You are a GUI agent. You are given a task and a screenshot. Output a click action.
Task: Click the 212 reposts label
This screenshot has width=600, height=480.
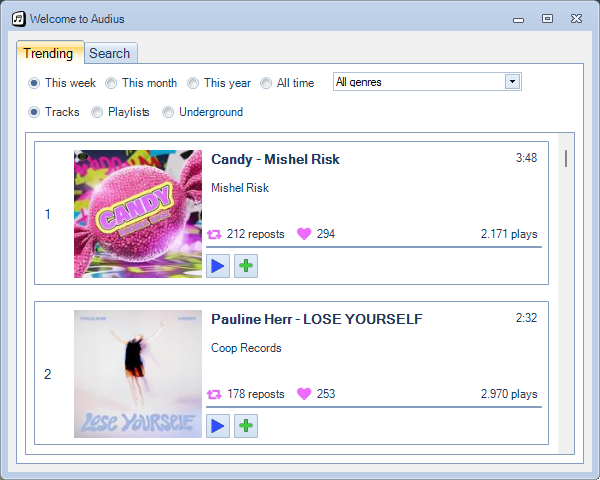coord(256,234)
